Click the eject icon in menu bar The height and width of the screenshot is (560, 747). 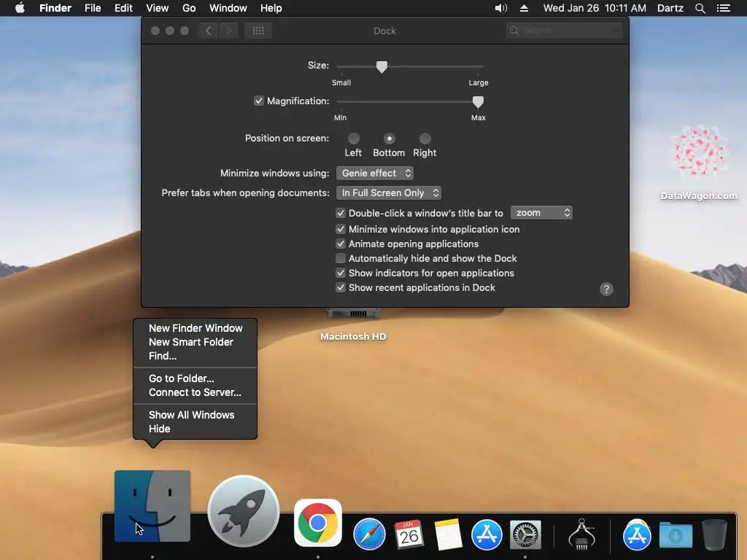pyautogui.click(x=524, y=8)
